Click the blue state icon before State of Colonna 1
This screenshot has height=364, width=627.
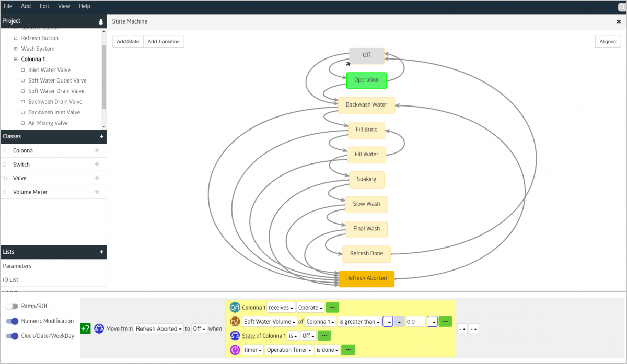[x=234, y=335]
